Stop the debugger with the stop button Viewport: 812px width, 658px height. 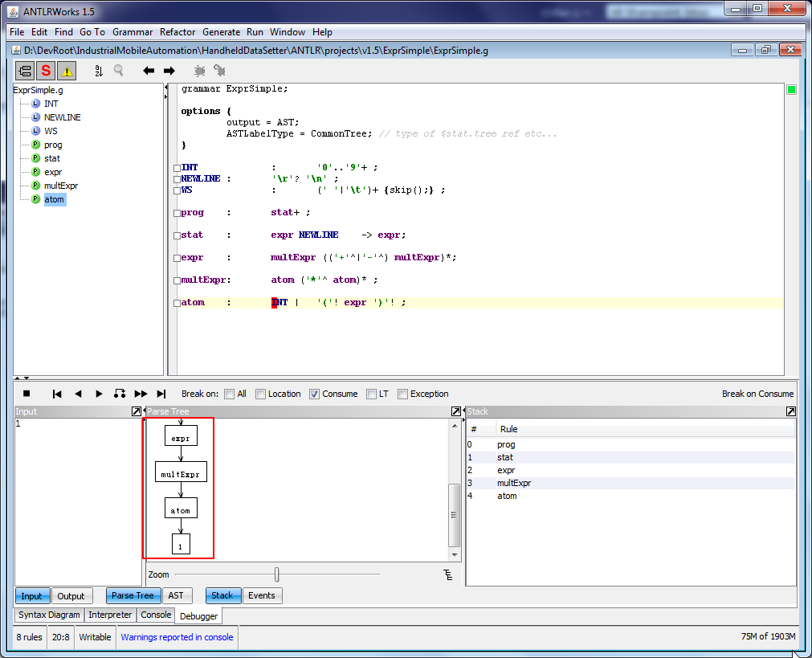pyautogui.click(x=27, y=394)
